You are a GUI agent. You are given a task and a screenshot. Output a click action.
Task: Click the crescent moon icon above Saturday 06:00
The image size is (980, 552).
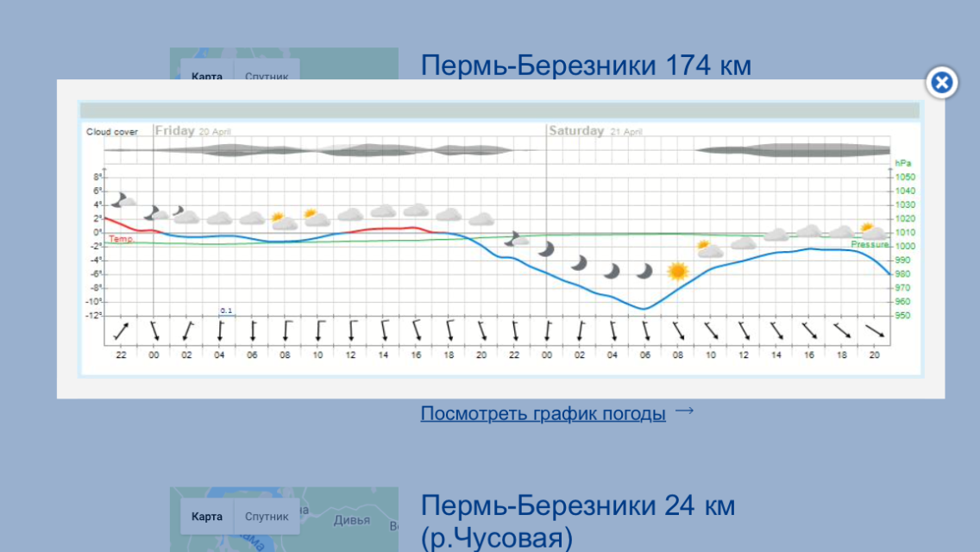644,271
